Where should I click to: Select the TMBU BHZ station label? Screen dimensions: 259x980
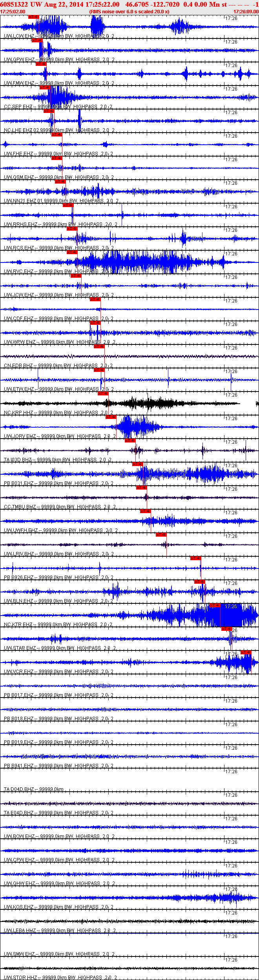60,507
